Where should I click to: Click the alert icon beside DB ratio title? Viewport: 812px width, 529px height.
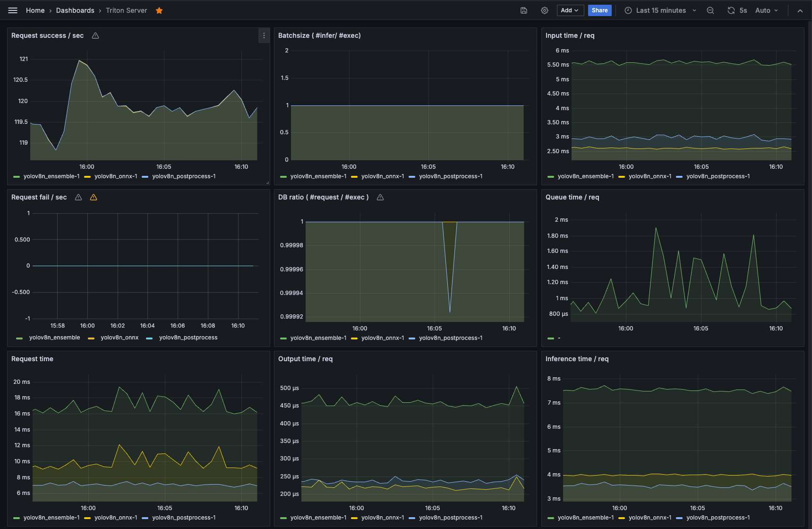coord(380,197)
